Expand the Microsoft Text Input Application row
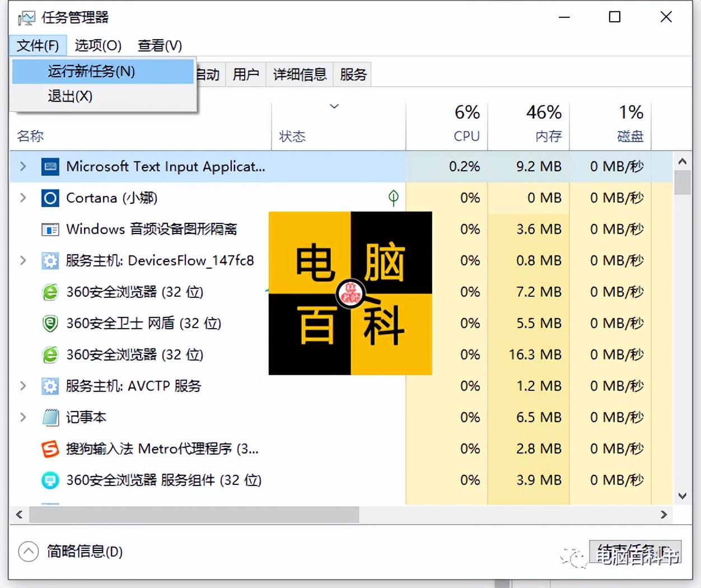 pyautogui.click(x=22, y=166)
